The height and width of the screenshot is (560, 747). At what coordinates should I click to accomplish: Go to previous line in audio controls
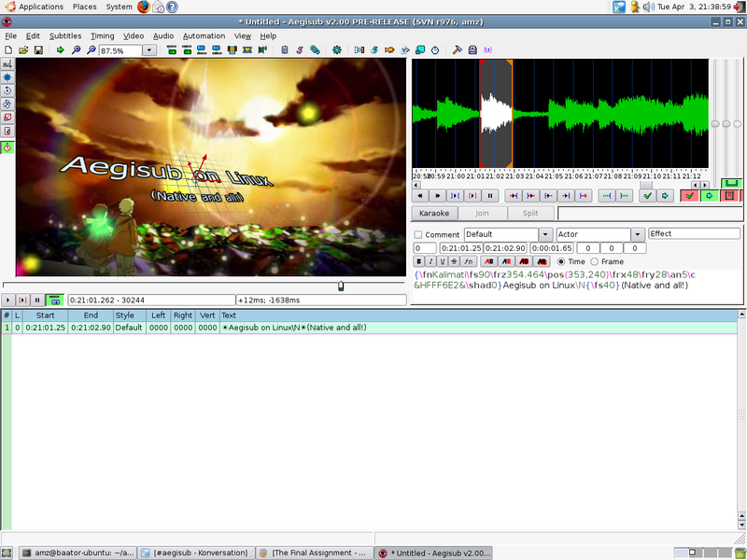pyautogui.click(x=419, y=196)
